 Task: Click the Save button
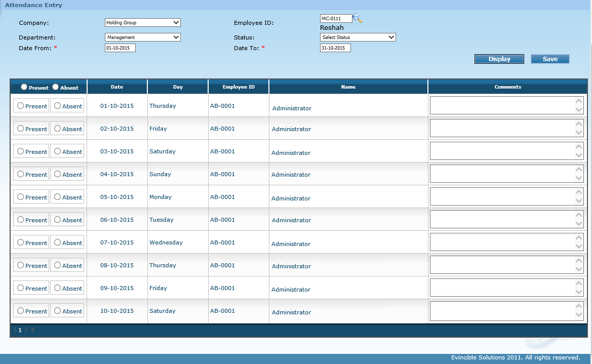click(550, 59)
